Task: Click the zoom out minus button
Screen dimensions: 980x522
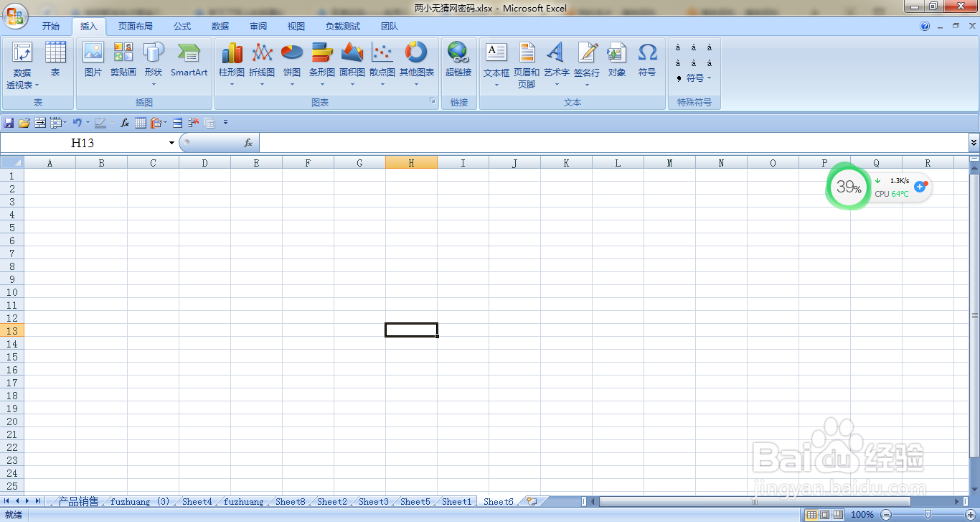Action: click(886, 515)
